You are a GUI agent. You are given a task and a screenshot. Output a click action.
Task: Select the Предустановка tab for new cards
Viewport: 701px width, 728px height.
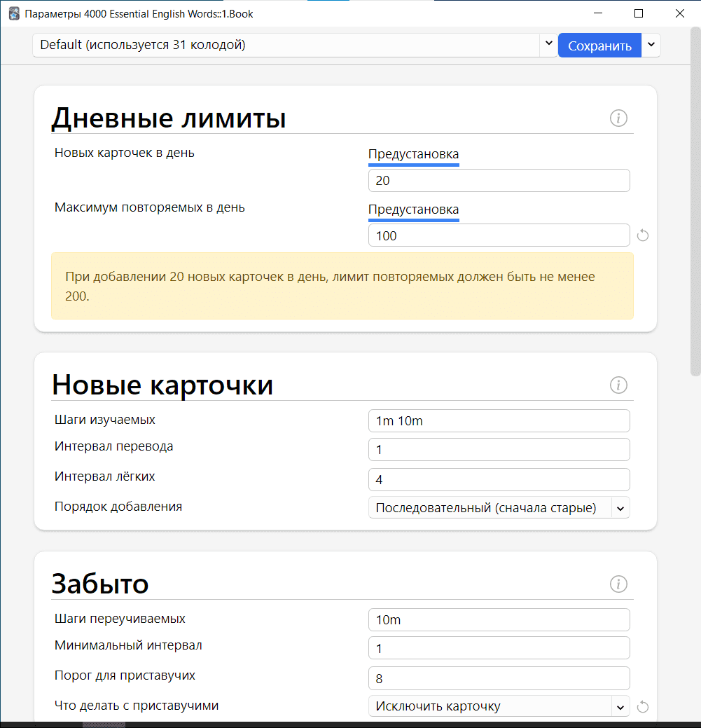pyautogui.click(x=413, y=154)
